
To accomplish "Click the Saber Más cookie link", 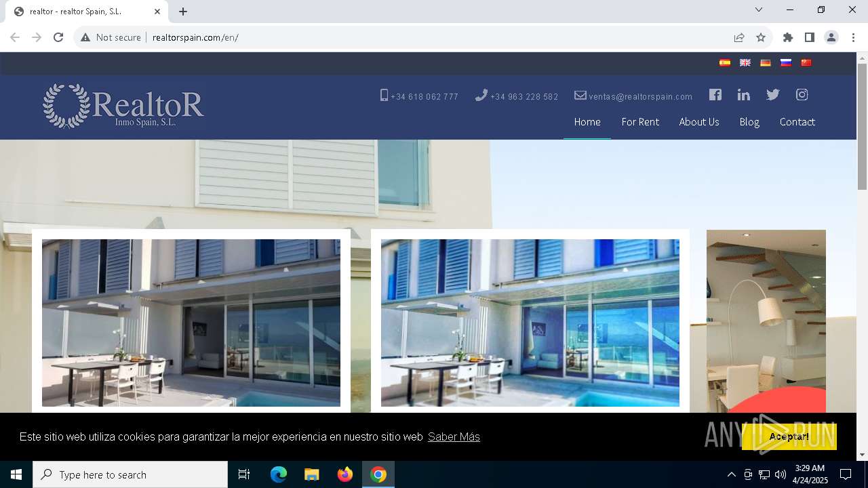I will (x=454, y=437).
